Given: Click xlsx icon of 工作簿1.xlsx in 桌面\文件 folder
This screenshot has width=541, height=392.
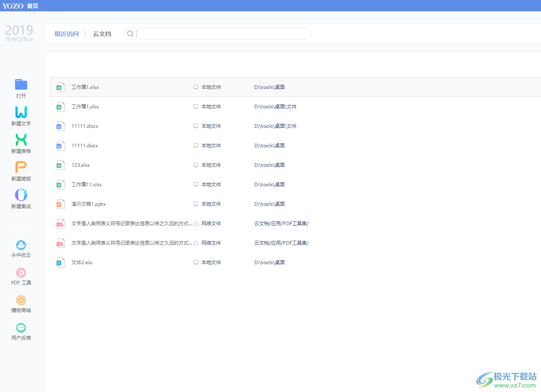Looking at the screenshot, I should point(61,107).
